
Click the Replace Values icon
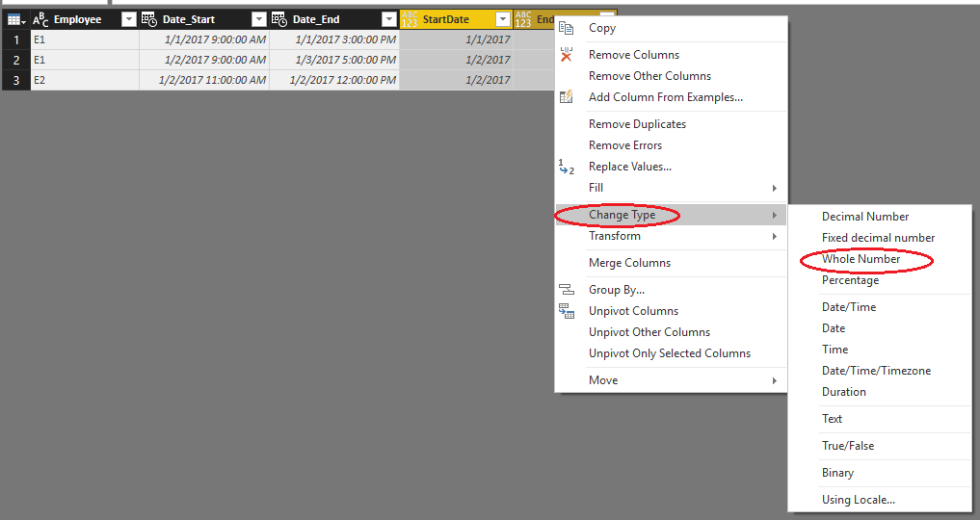pyautogui.click(x=567, y=167)
